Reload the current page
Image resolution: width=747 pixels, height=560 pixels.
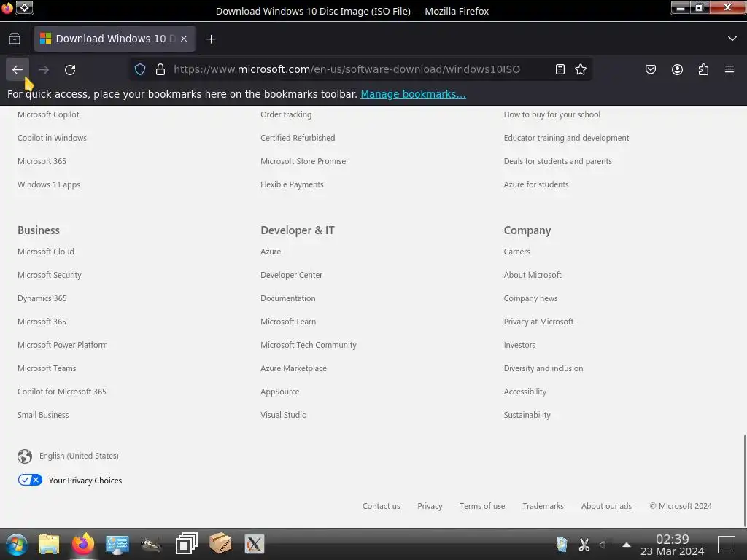pos(70,69)
